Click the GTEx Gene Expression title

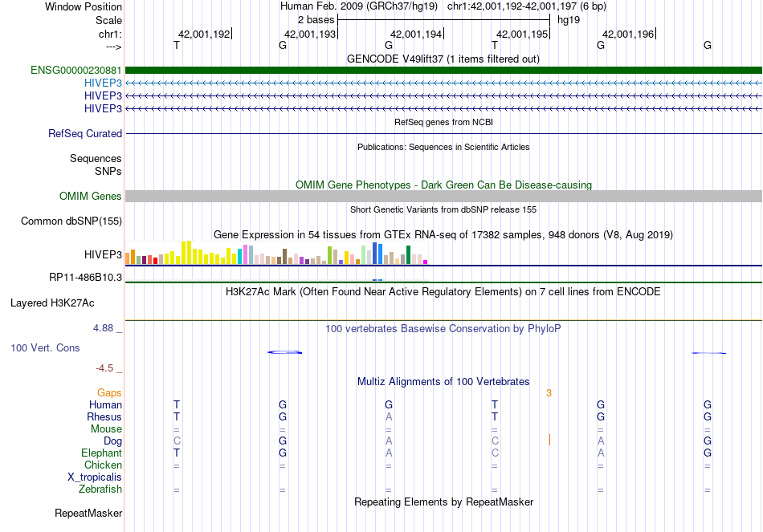443,235
